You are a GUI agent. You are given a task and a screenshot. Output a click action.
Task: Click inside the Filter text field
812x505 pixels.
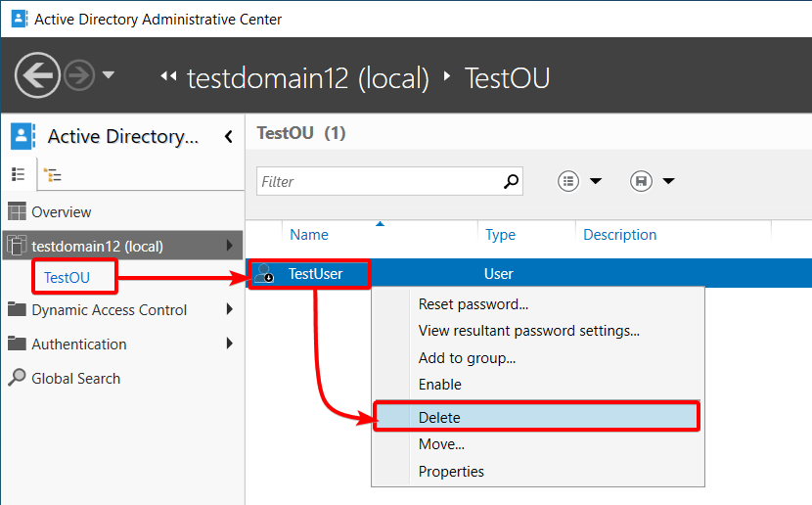[380, 181]
